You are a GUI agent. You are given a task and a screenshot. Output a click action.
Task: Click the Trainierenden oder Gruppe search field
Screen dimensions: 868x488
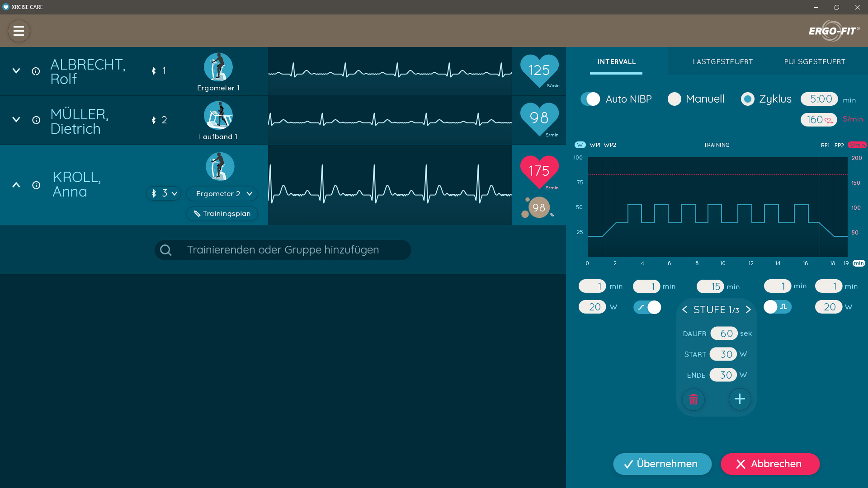283,250
